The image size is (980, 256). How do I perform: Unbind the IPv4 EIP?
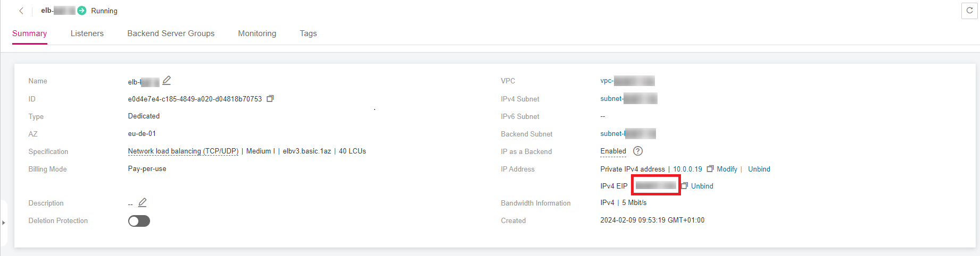click(702, 186)
